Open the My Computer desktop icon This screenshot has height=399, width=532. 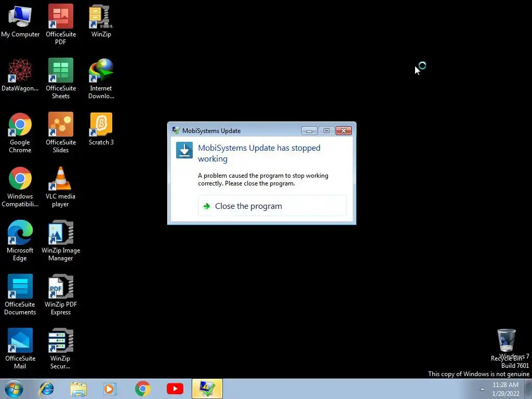(x=20, y=21)
